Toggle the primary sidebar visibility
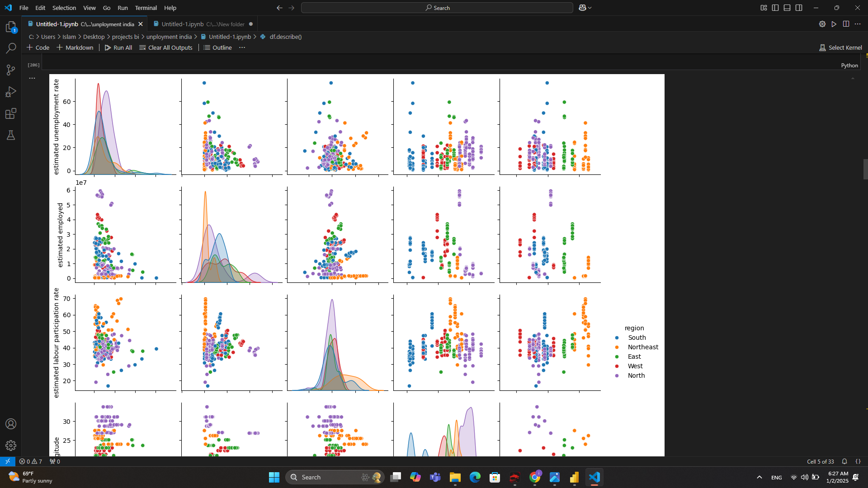Viewport: 868px width, 488px height. (776, 8)
